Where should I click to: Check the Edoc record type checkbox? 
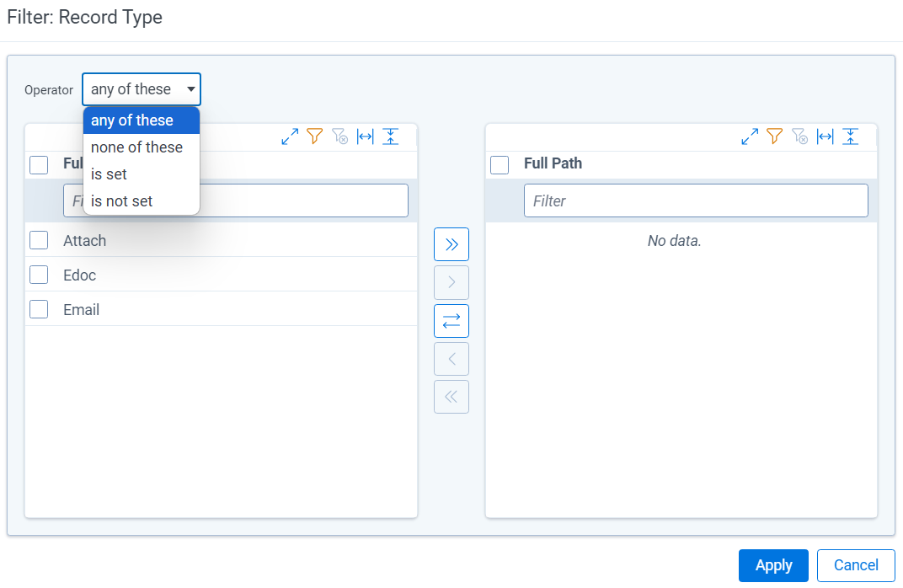click(x=39, y=275)
